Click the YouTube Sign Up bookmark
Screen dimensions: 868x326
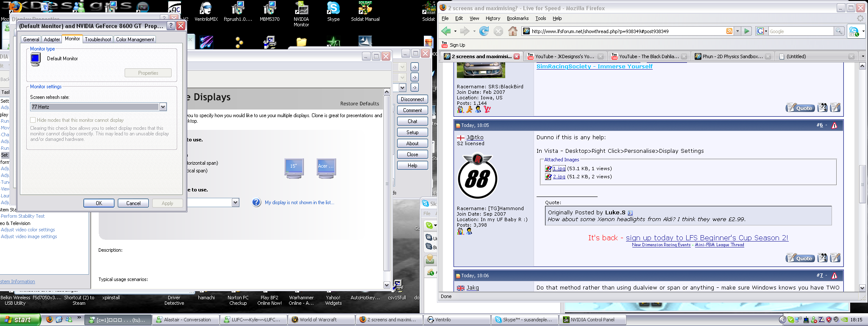[453, 45]
